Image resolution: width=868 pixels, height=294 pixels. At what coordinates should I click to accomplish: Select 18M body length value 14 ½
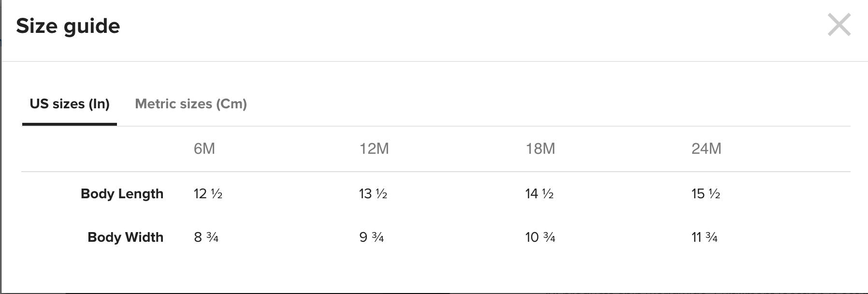pos(539,193)
